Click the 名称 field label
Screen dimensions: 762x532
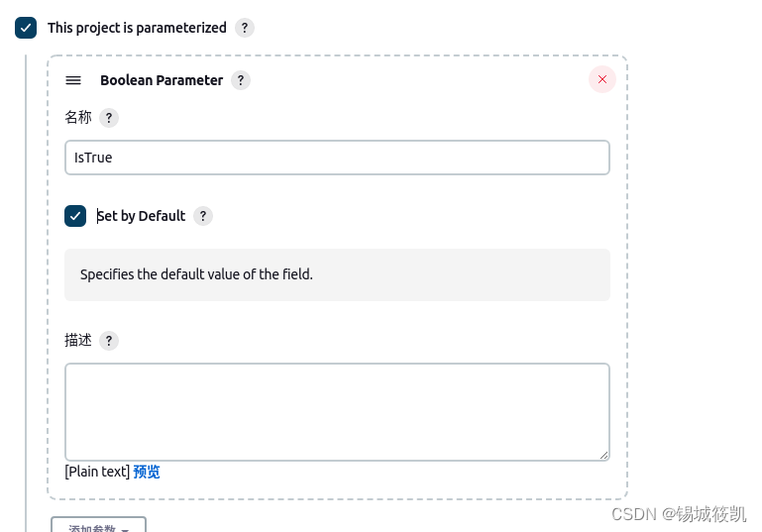(x=78, y=118)
